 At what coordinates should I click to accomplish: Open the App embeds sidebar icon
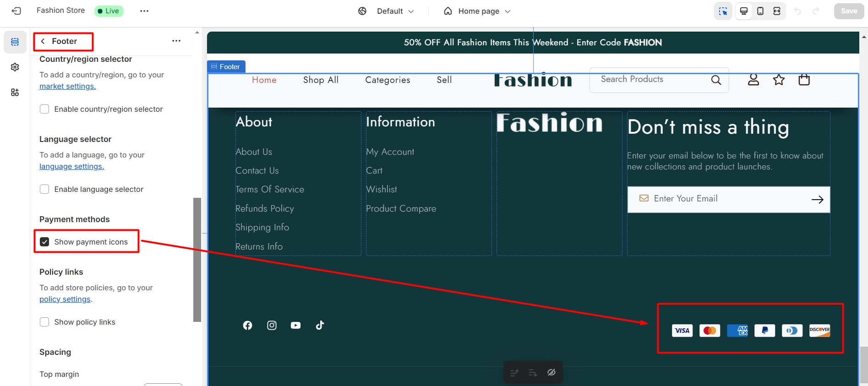pyautogui.click(x=15, y=92)
